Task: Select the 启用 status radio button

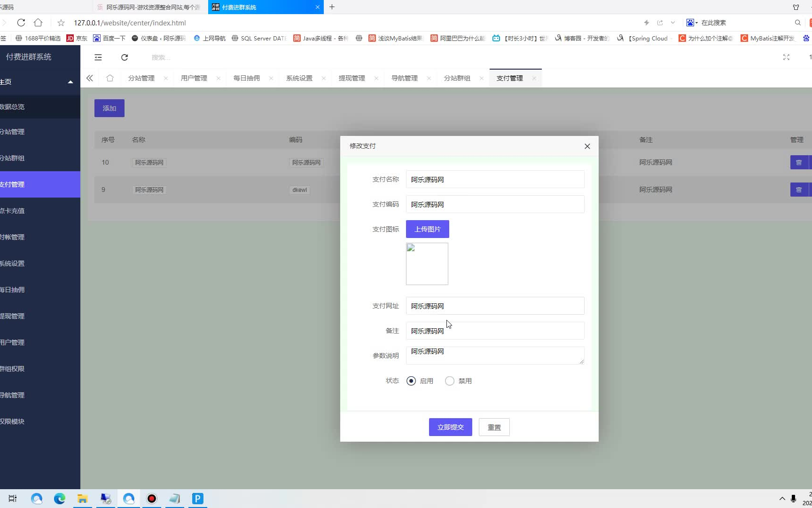Action: 411,381
